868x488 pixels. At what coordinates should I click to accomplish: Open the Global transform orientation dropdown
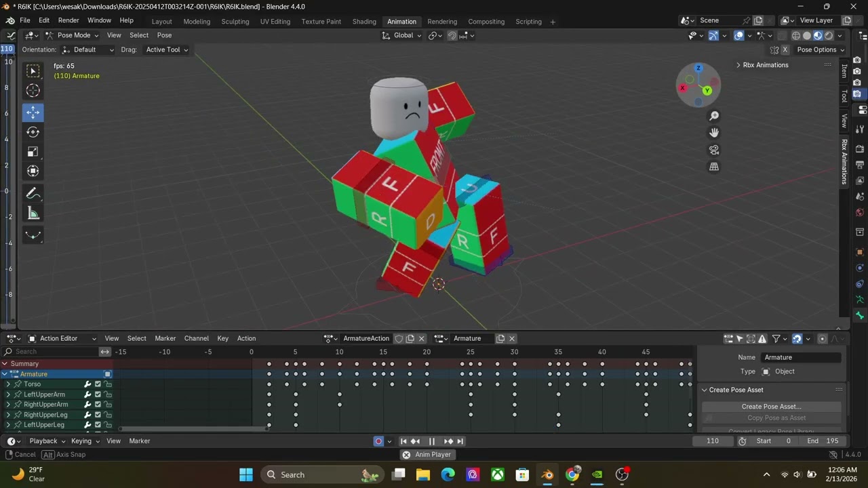pos(402,35)
